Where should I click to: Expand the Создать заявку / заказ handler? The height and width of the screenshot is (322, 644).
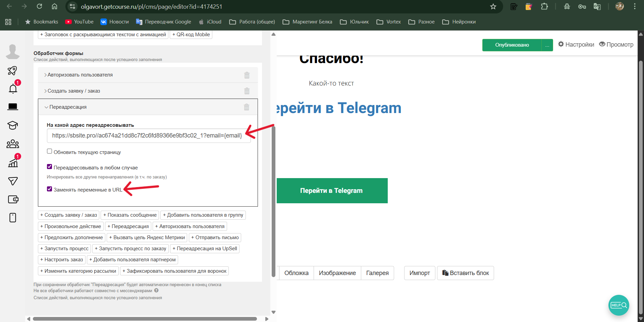(74, 91)
